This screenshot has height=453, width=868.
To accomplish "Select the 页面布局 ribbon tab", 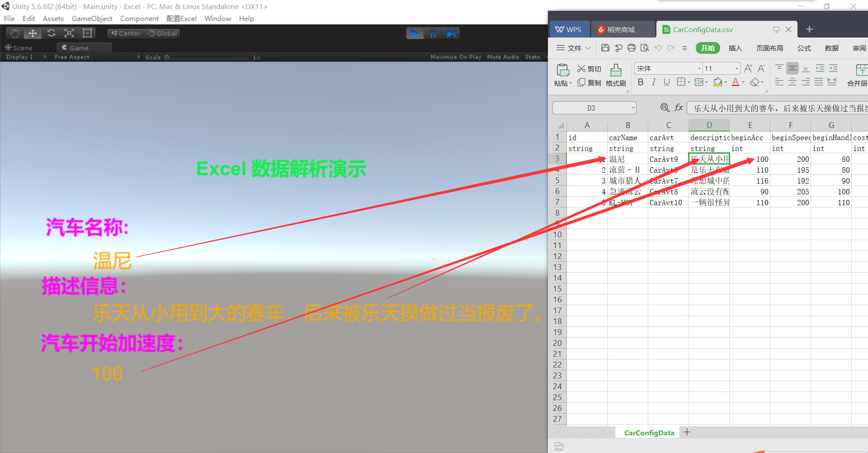I will [769, 48].
